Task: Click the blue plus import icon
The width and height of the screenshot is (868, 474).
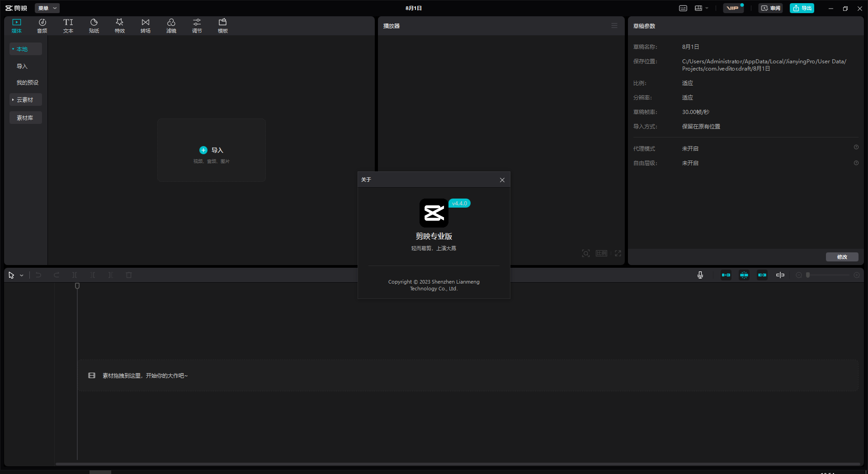Action: point(203,150)
